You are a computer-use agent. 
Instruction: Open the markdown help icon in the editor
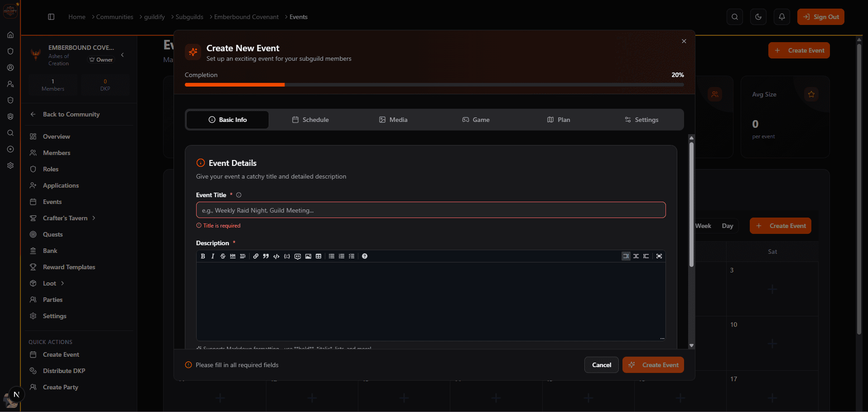[365, 256]
